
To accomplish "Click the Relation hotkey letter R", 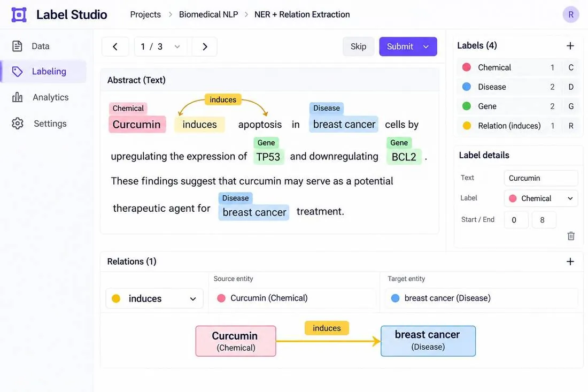I will (x=571, y=126).
